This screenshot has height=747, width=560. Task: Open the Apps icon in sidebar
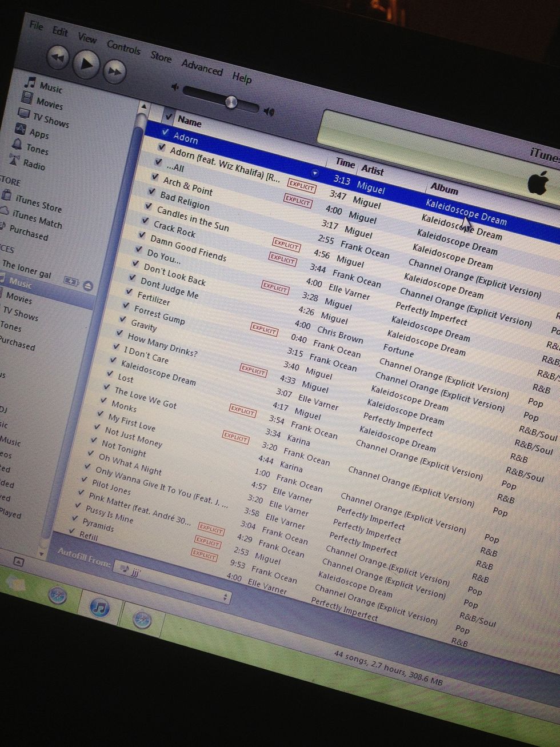pyautogui.click(x=21, y=128)
